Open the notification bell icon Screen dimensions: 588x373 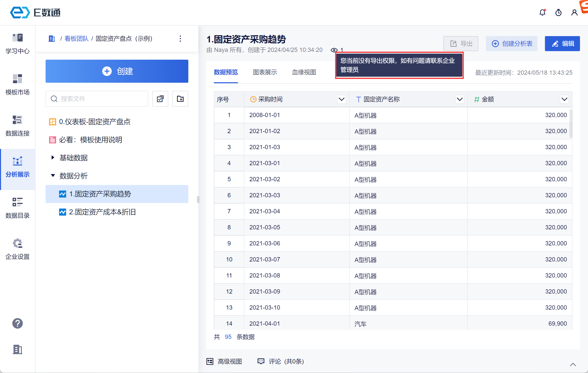[x=542, y=13]
